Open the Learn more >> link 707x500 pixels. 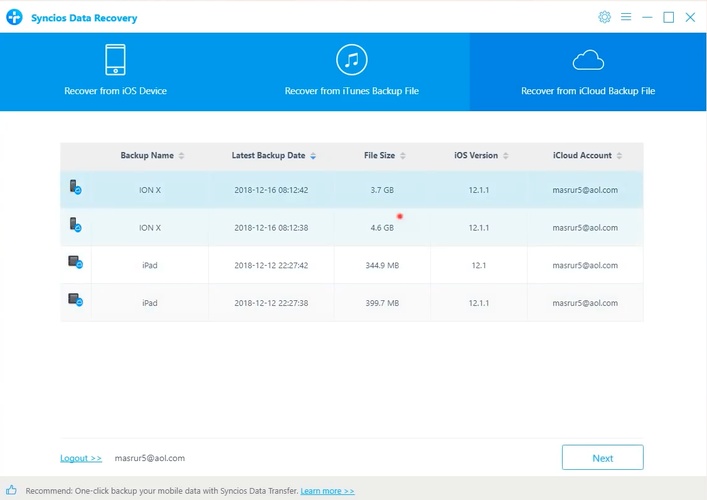(327, 491)
